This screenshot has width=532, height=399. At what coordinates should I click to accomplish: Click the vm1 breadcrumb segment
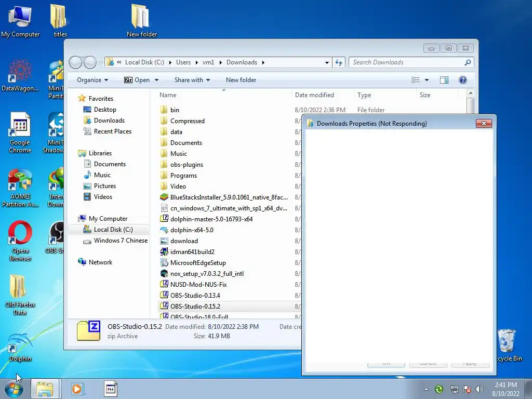(208, 62)
